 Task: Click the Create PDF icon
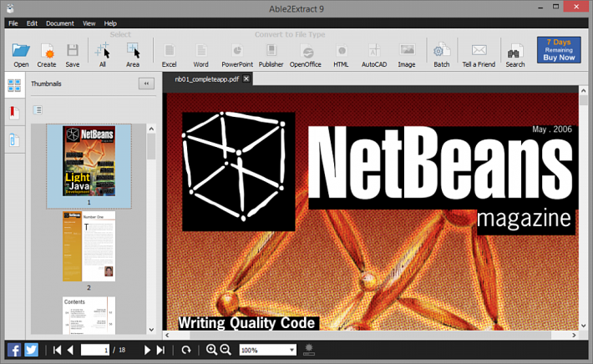(x=47, y=50)
